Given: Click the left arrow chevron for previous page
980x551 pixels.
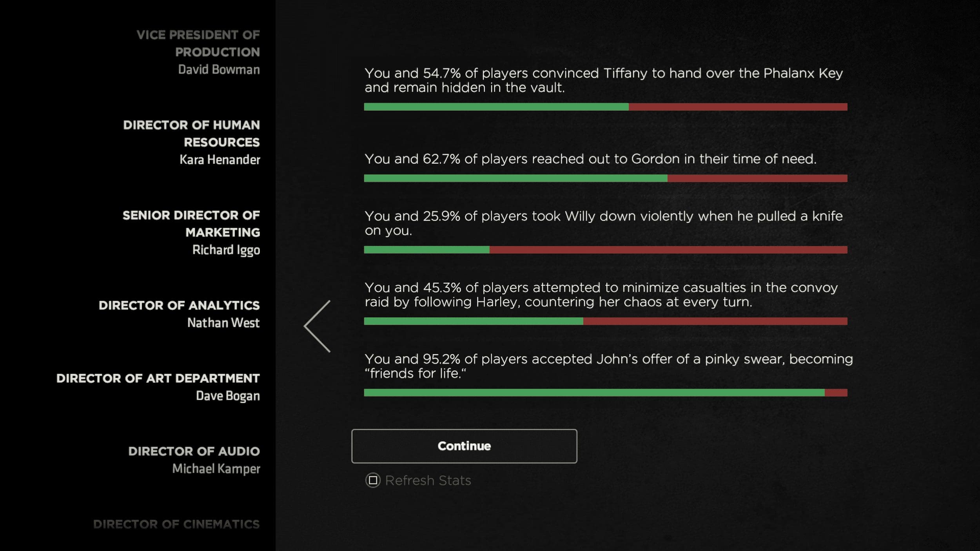Looking at the screenshot, I should 317,326.
